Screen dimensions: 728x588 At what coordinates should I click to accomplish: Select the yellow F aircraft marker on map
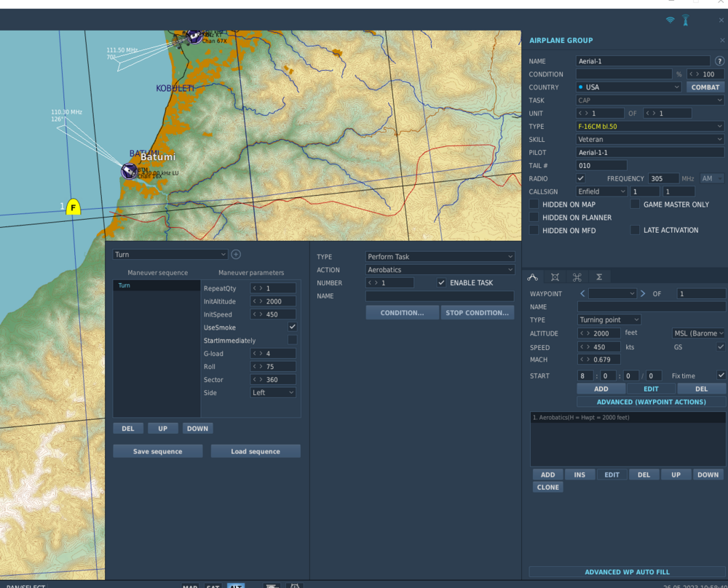click(x=73, y=208)
